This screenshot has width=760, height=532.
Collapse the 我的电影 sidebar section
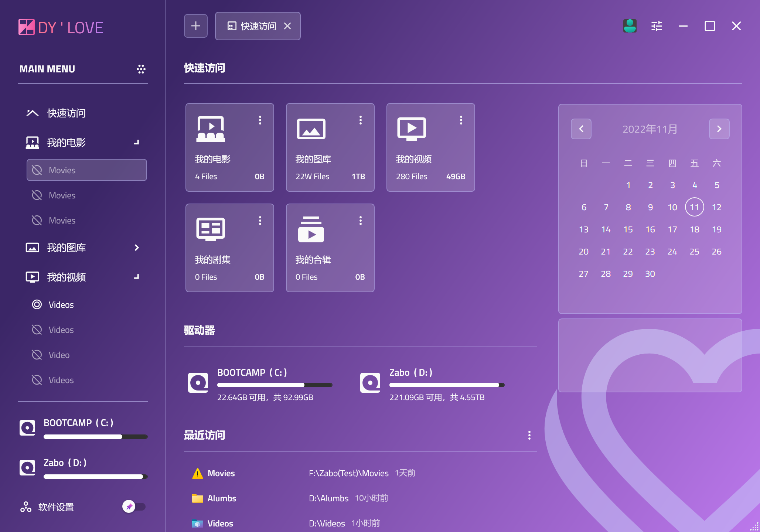coord(136,142)
